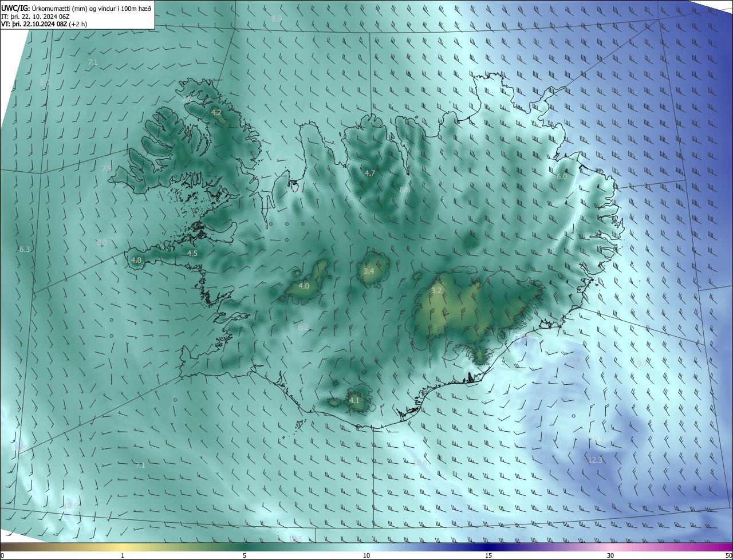Click the 10.2 value on the map
The width and height of the screenshot is (733, 560).
597,440
